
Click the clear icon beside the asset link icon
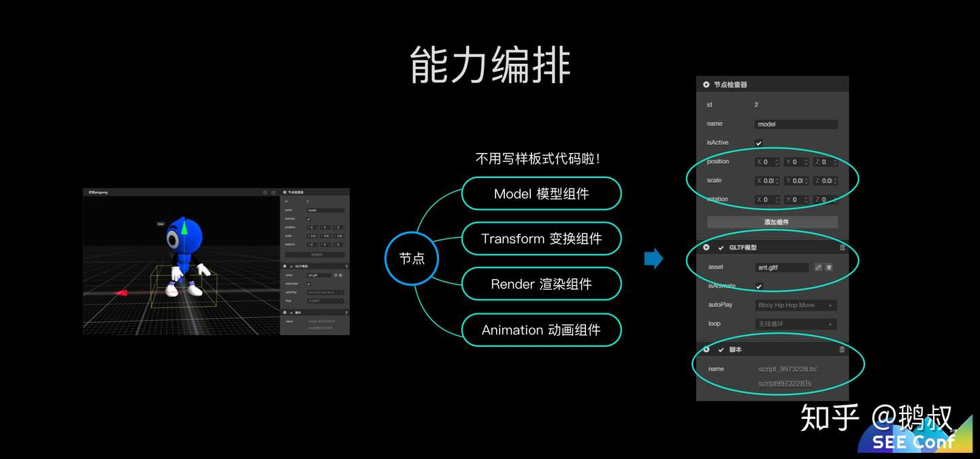[829, 267]
